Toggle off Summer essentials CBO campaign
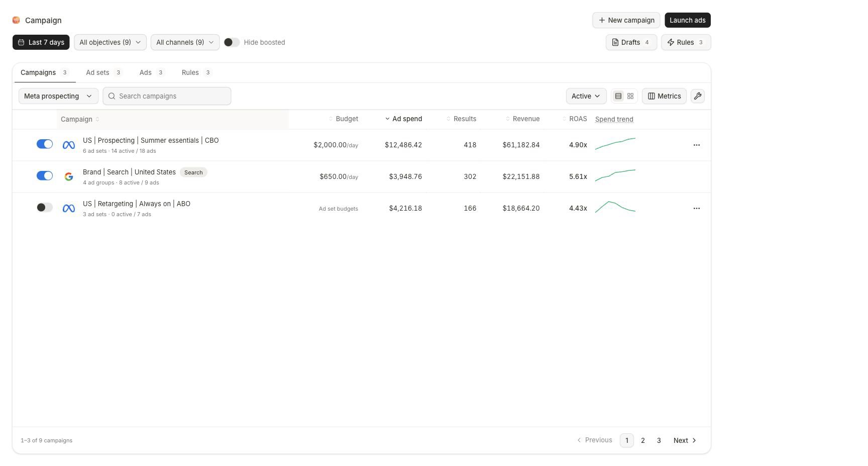Viewport: 868px width, 466px height. coord(45,144)
